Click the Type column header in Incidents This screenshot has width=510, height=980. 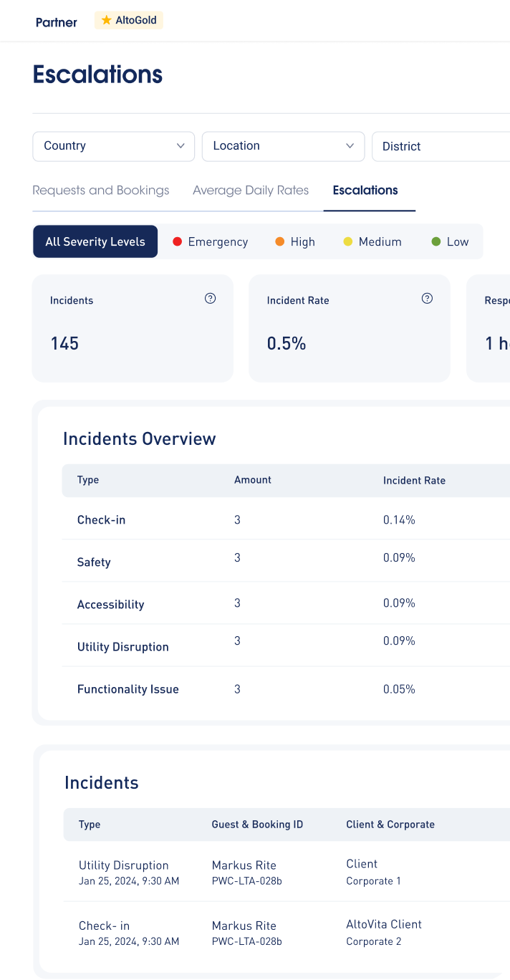(90, 825)
